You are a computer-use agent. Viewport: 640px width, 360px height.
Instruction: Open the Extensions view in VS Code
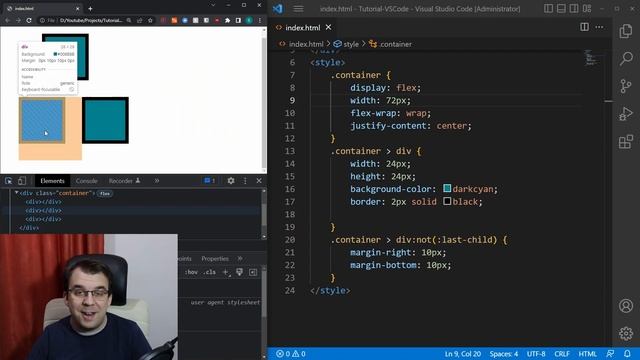[x=626, y=142]
